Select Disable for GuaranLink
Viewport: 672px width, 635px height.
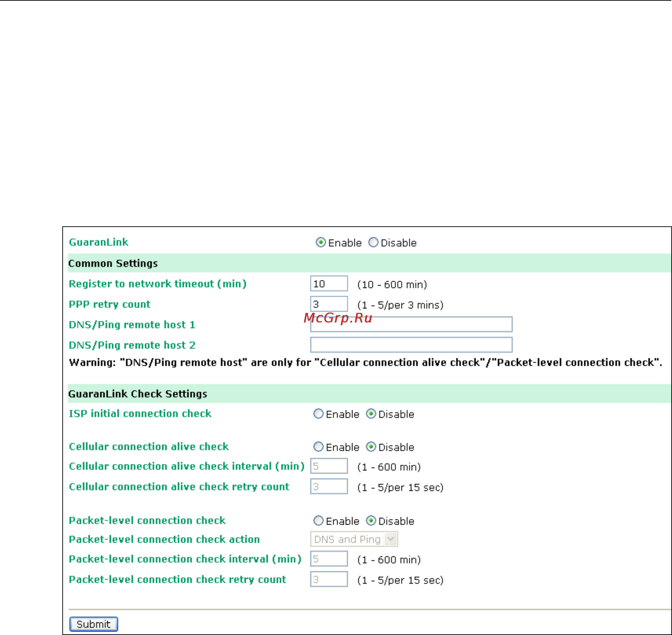coord(373,243)
